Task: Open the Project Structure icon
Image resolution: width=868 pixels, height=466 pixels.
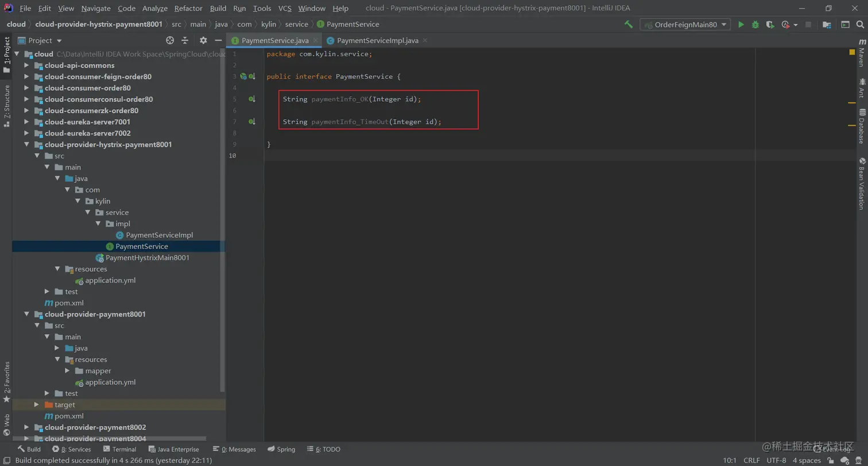Action: (827, 25)
